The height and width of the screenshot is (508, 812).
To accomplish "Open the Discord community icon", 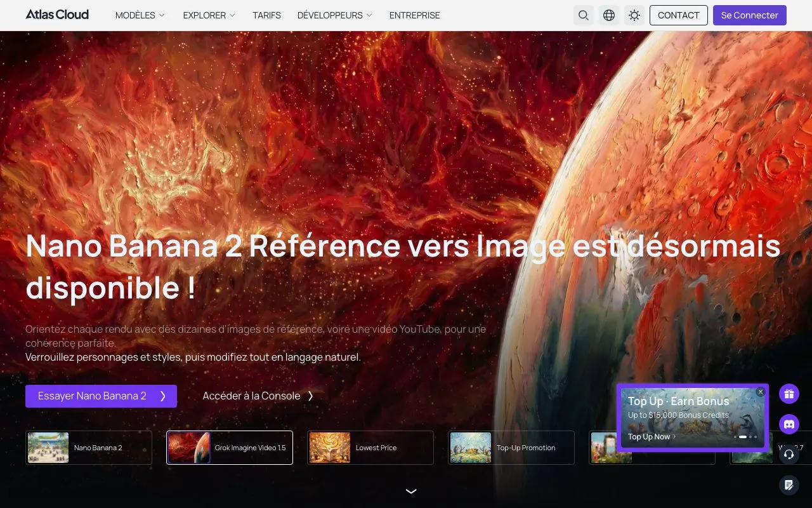I will click(x=789, y=424).
